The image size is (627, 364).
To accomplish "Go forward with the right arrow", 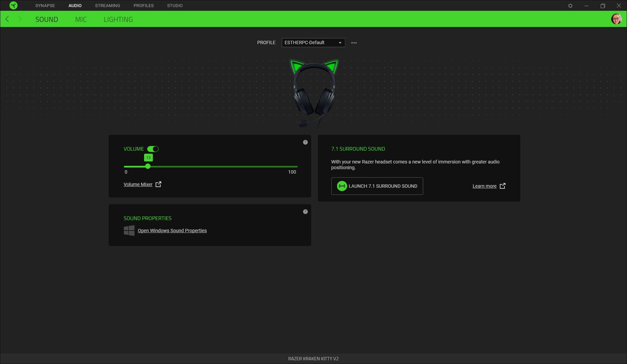I will coord(20,19).
